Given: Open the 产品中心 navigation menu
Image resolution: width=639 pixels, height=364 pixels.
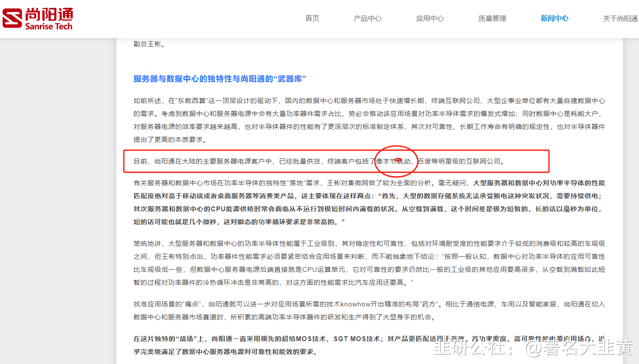Looking at the screenshot, I should tap(368, 18).
